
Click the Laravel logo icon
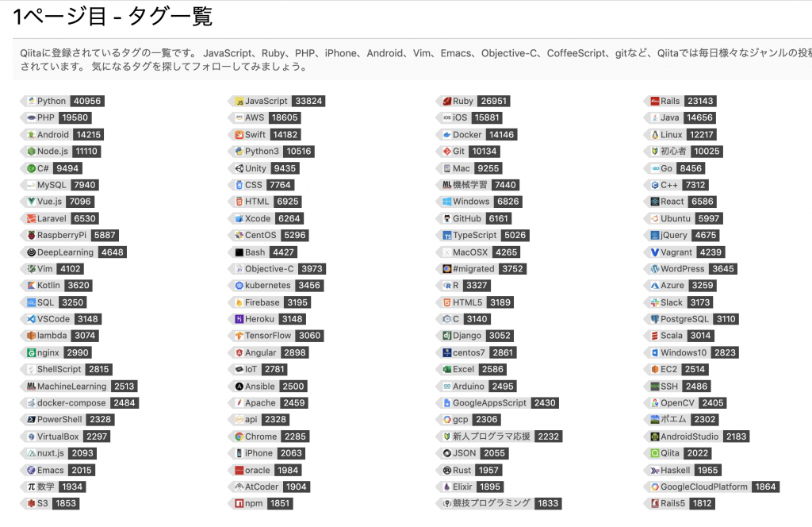pyautogui.click(x=31, y=219)
